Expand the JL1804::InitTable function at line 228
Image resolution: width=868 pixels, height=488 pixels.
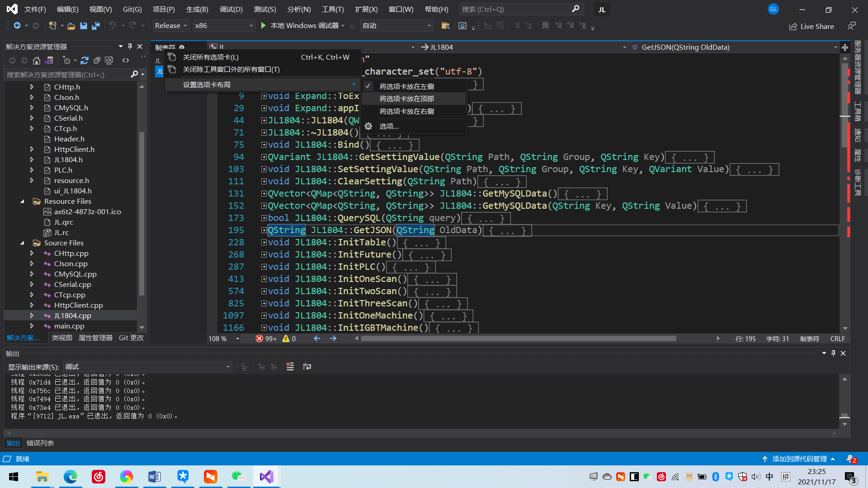(x=263, y=242)
